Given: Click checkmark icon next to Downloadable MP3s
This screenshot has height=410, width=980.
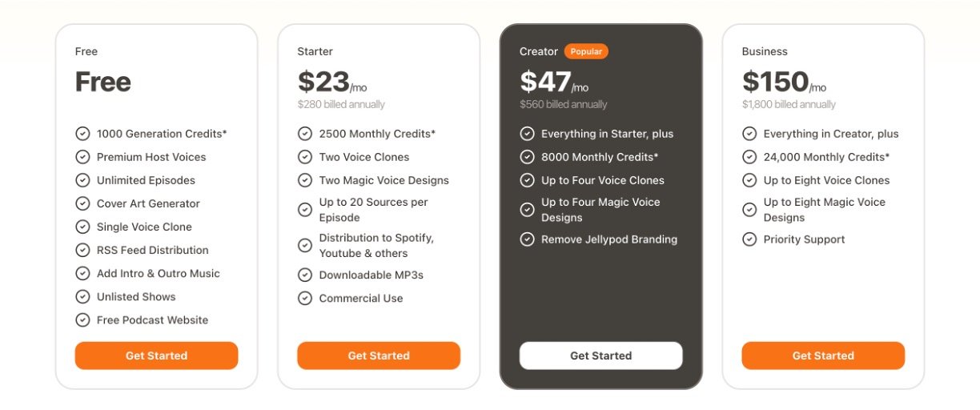Looking at the screenshot, I should [x=305, y=275].
